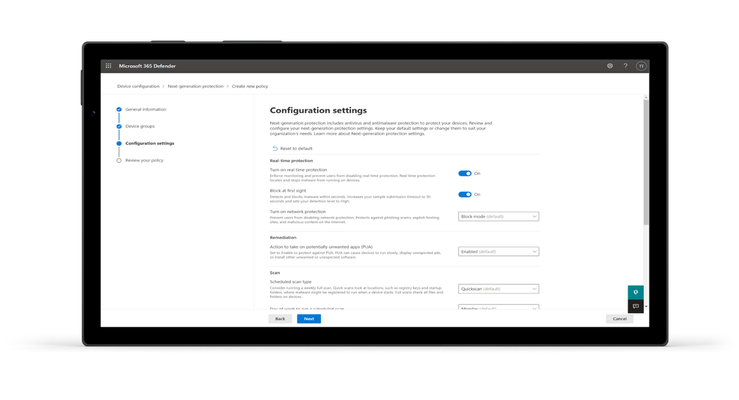The image size is (739, 400).
Task: Click the Turn on network protection label
Action: click(x=298, y=212)
